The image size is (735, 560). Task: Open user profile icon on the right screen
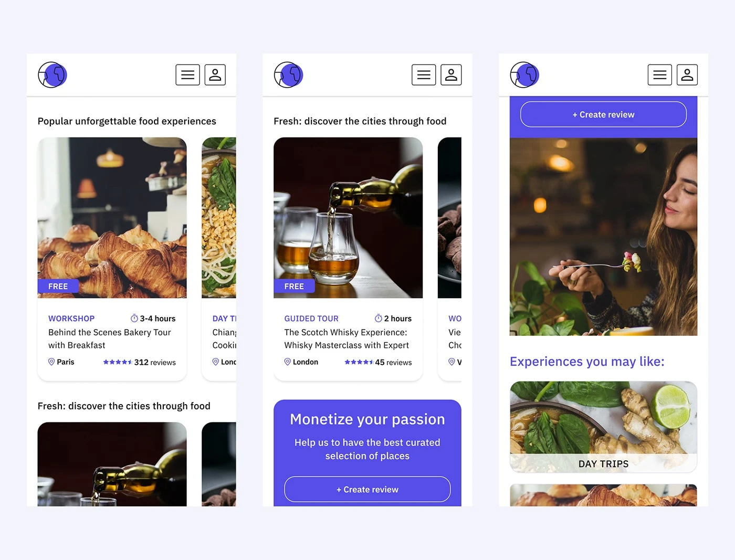click(x=687, y=75)
